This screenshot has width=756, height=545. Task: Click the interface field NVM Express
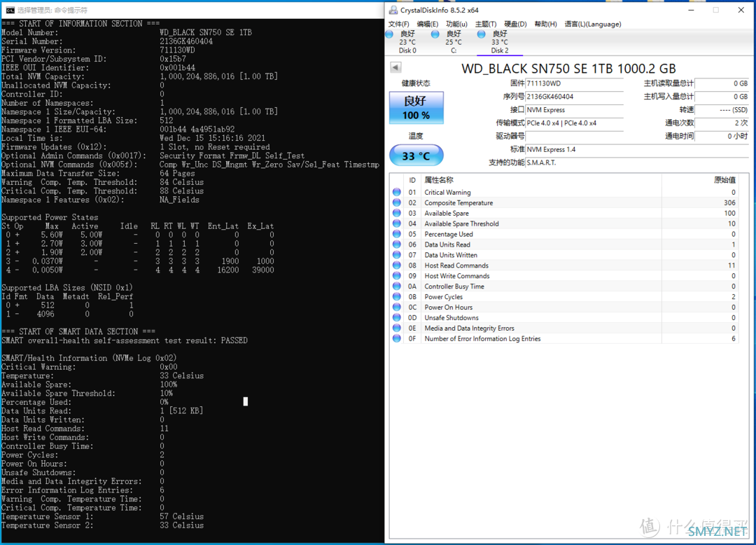click(574, 110)
